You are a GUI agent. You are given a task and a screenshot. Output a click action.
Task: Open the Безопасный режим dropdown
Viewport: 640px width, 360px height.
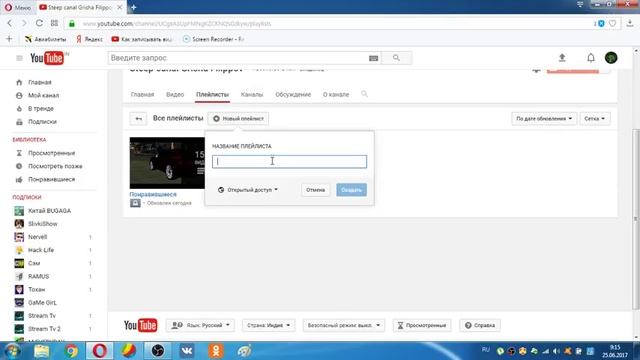[x=344, y=325]
